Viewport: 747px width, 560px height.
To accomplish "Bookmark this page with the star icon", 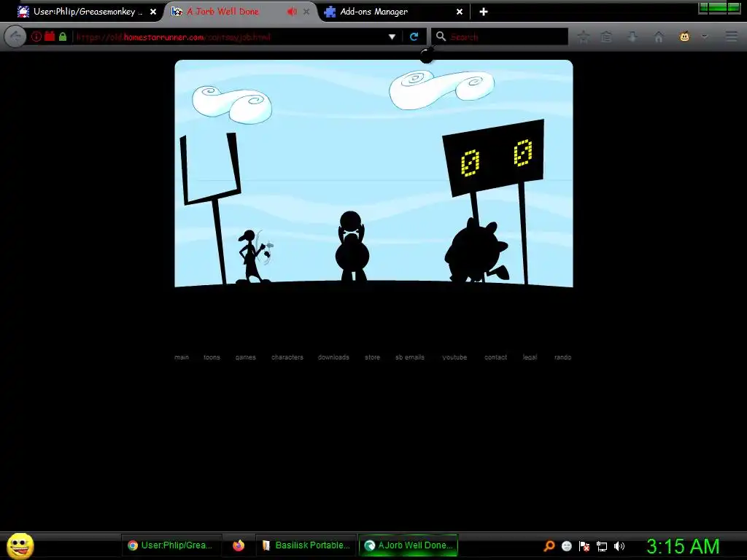I will [583, 36].
